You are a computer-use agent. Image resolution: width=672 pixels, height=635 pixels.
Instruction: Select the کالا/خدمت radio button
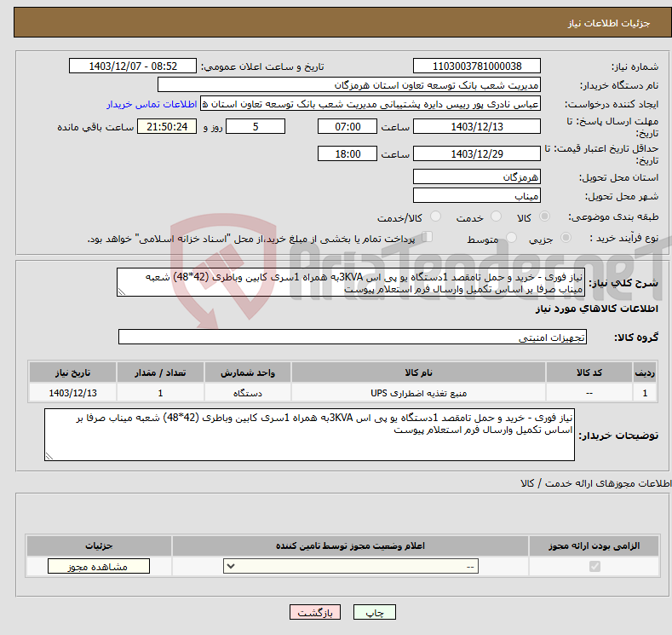435,216
